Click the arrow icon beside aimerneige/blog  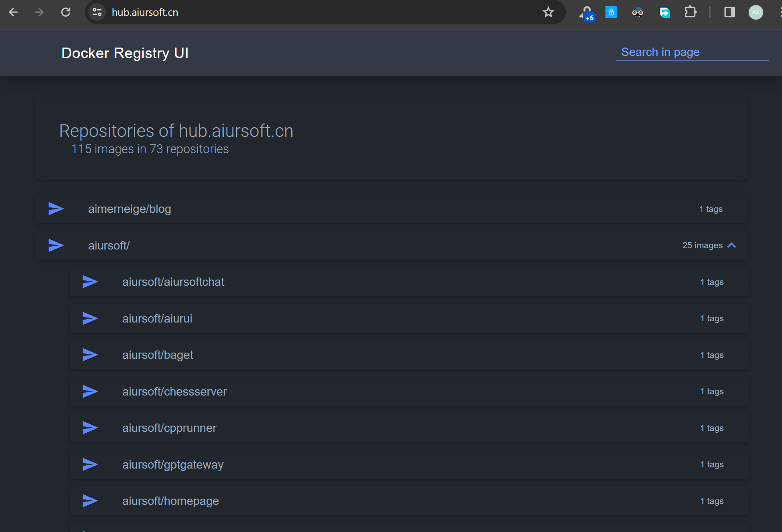56,209
